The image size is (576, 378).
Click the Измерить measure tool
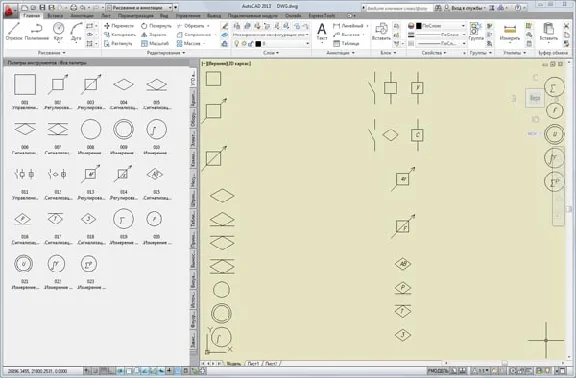point(510,32)
